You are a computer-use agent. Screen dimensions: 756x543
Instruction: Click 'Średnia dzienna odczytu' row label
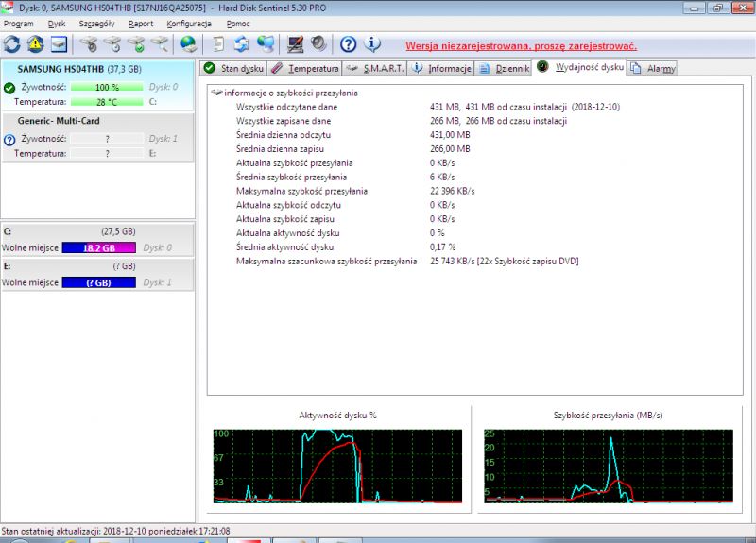tap(283, 135)
